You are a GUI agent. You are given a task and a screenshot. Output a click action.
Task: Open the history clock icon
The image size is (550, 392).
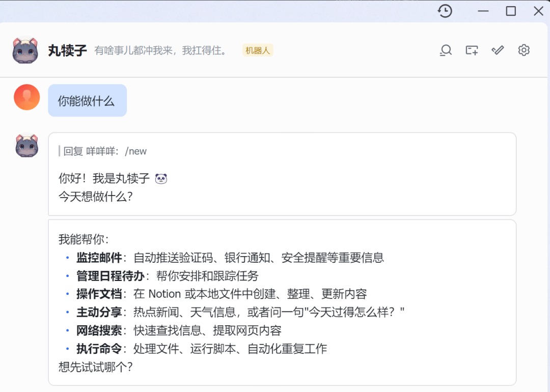tap(445, 11)
